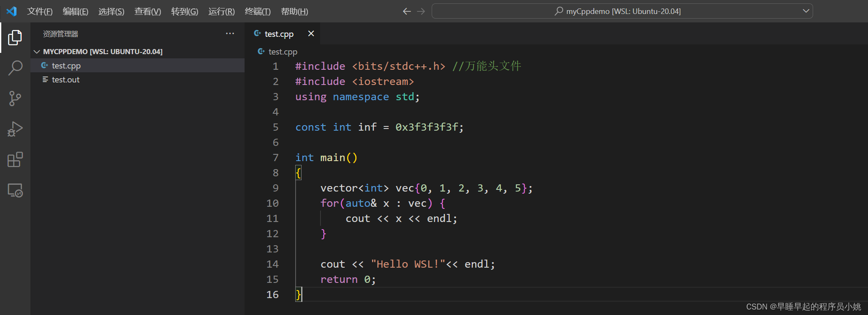Click line number 5 in gutter
Viewport: 868px width, 315px height.
(275, 127)
